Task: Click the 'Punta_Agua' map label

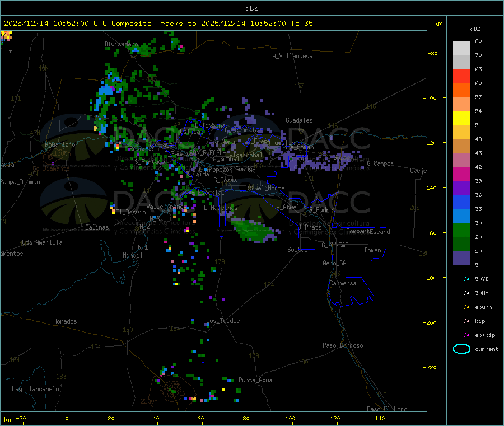Action: tap(255, 380)
